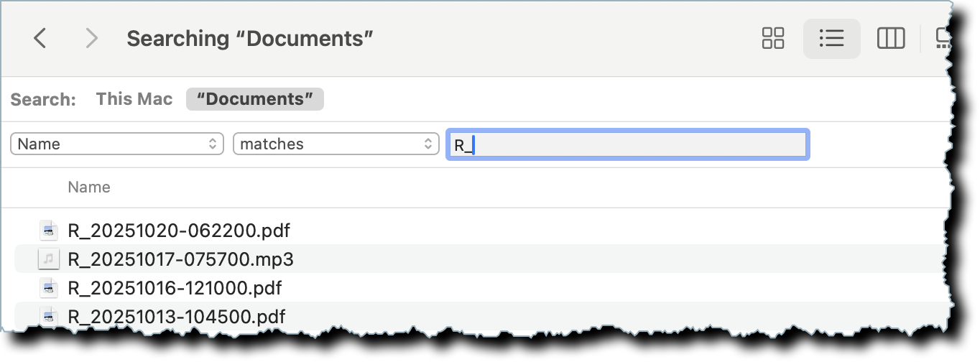Select file R_20251017-075700.mp3

coord(180,259)
